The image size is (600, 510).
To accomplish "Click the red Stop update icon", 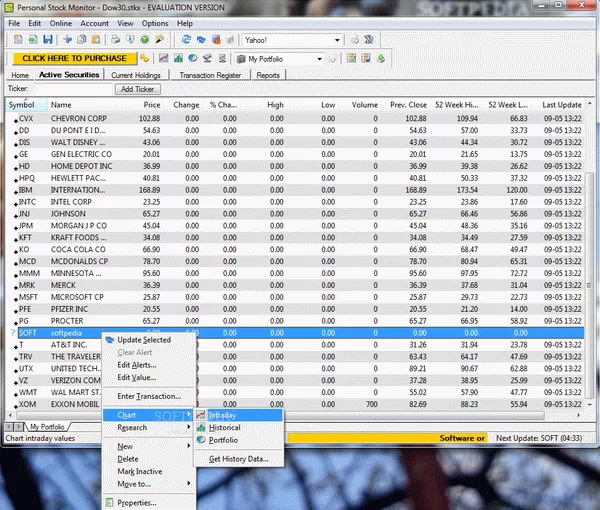I will (216, 39).
